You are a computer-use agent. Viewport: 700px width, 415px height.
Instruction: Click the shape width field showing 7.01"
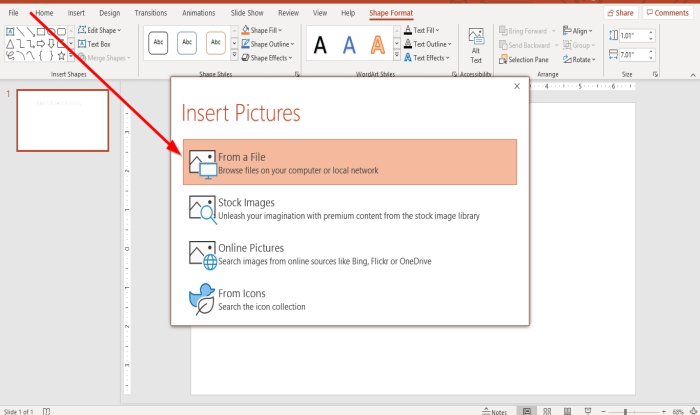(637, 55)
